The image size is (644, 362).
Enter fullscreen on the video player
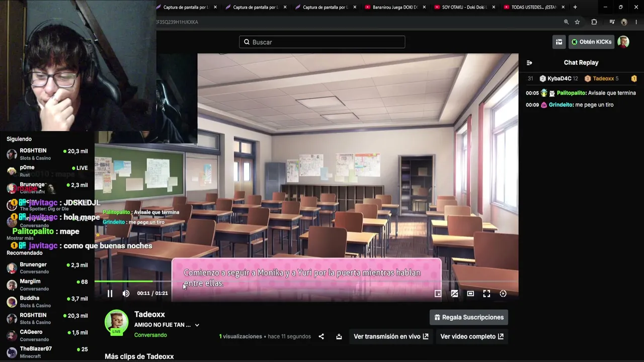(x=487, y=294)
